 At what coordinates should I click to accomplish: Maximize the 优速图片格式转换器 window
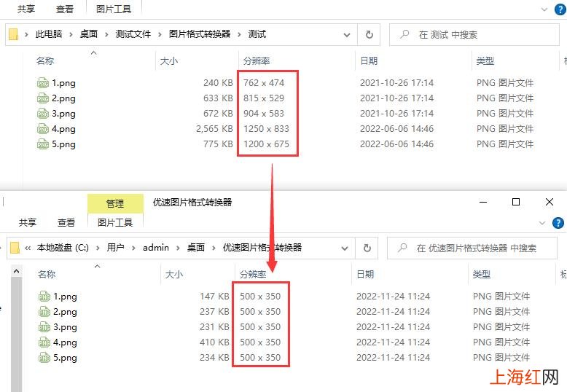[x=516, y=202]
